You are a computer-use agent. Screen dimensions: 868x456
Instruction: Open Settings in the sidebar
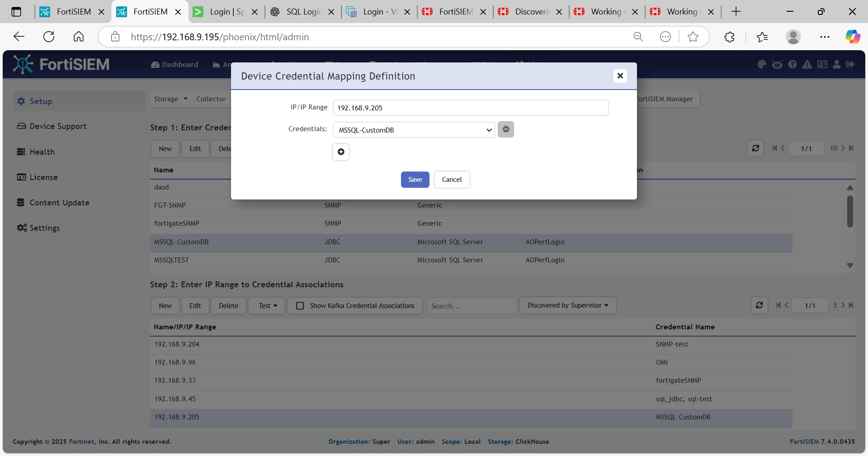(x=38, y=228)
